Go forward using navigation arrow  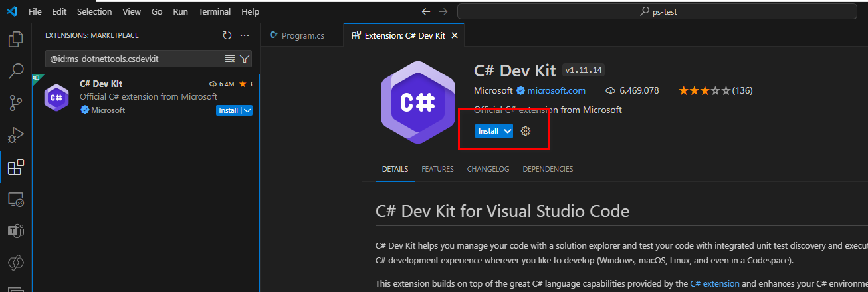444,11
